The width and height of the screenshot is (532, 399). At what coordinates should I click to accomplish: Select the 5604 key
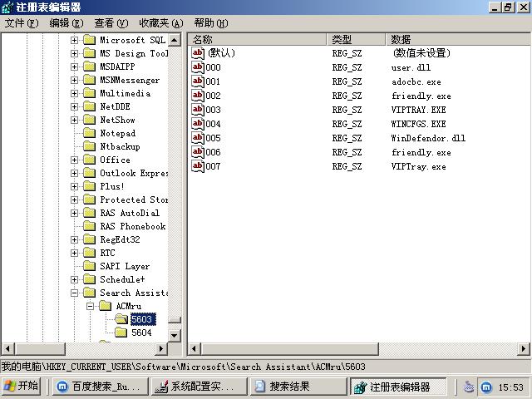pos(141,332)
